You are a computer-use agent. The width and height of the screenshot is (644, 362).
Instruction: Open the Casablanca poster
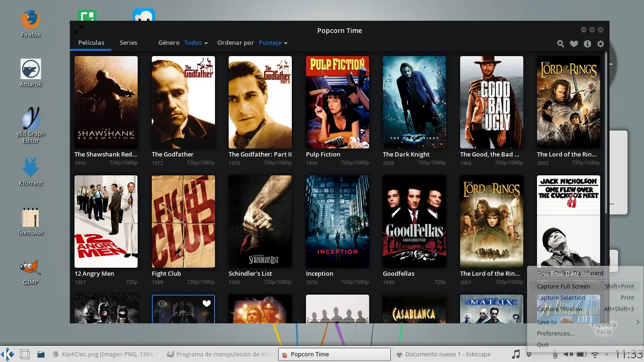pos(414,309)
